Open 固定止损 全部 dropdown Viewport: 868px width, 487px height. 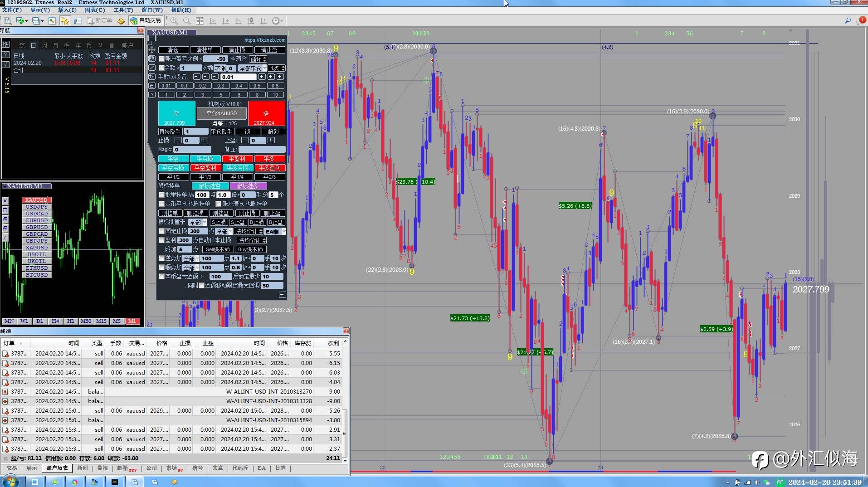pos(224,231)
